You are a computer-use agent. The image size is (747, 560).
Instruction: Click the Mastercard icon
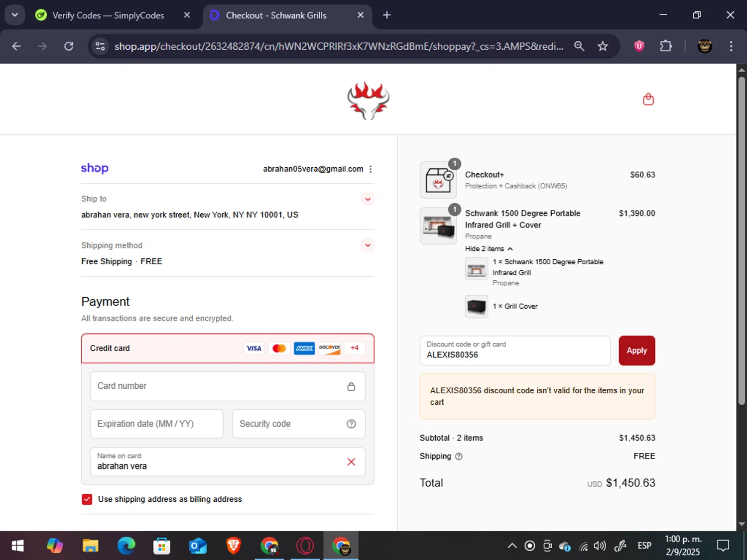pos(279,348)
